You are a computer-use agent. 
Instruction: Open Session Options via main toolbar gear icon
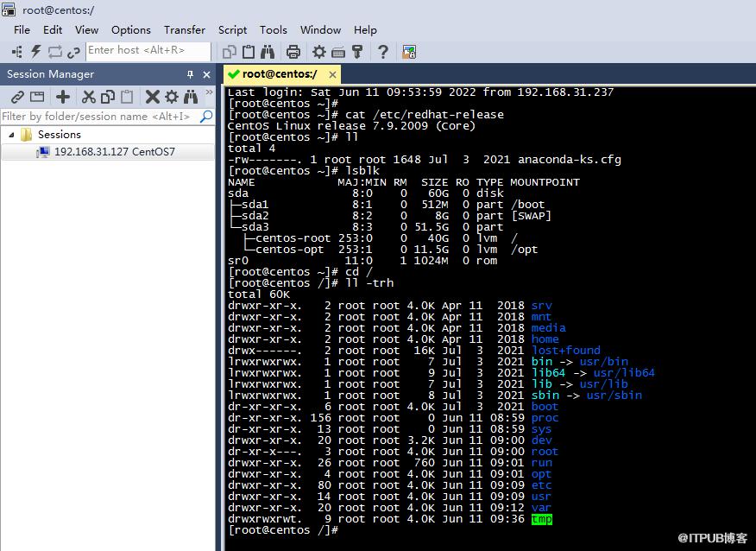tap(319, 52)
